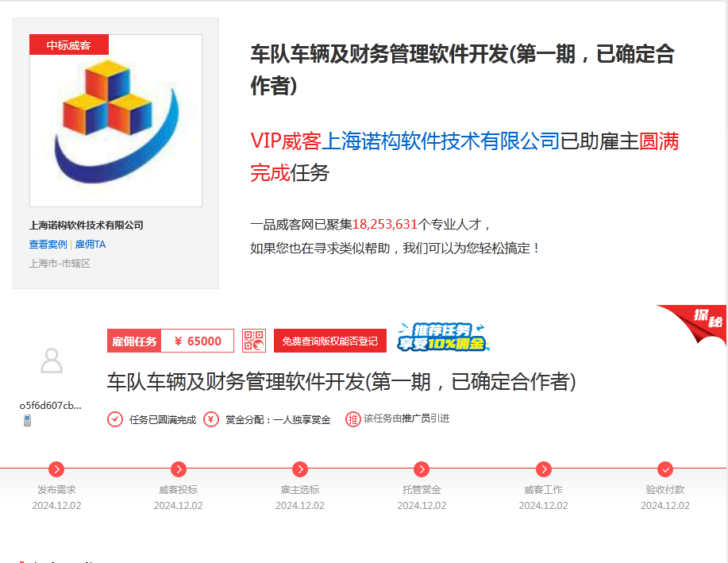
Task: Click the 上海诺构 company logo thumbnail
Action: coord(116,121)
